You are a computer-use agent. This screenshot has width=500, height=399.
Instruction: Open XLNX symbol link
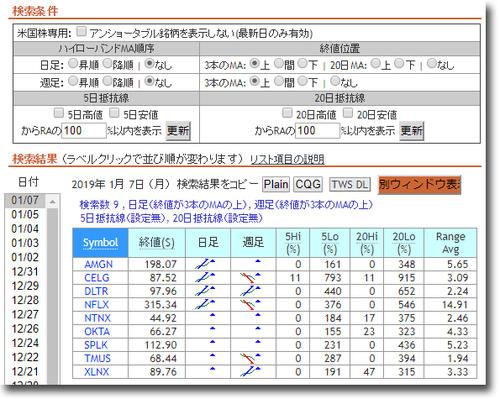point(97,372)
